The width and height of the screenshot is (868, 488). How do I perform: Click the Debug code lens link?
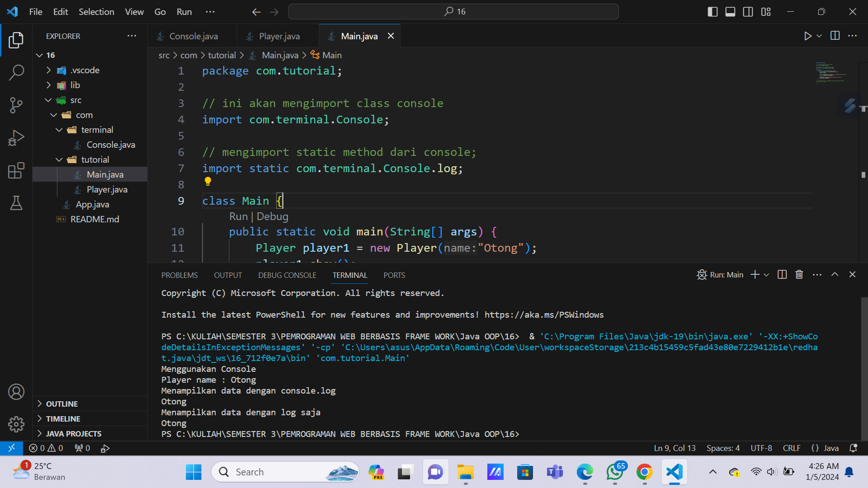click(272, 216)
